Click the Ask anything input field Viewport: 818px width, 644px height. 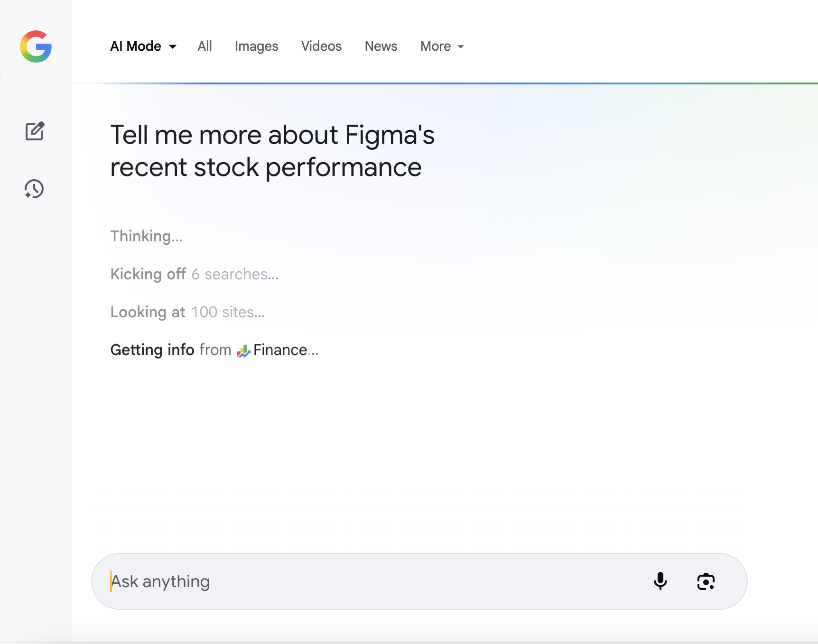[370, 581]
